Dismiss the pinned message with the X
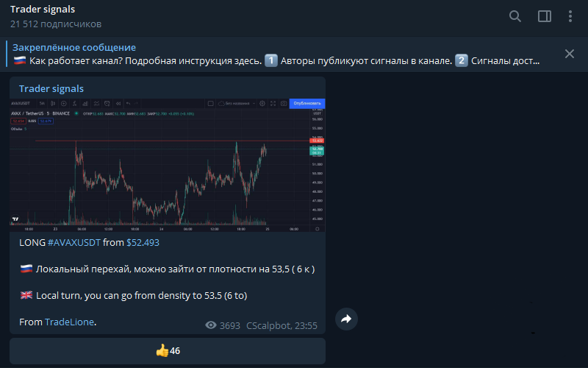588x368 pixels. pyautogui.click(x=569, y=54)
